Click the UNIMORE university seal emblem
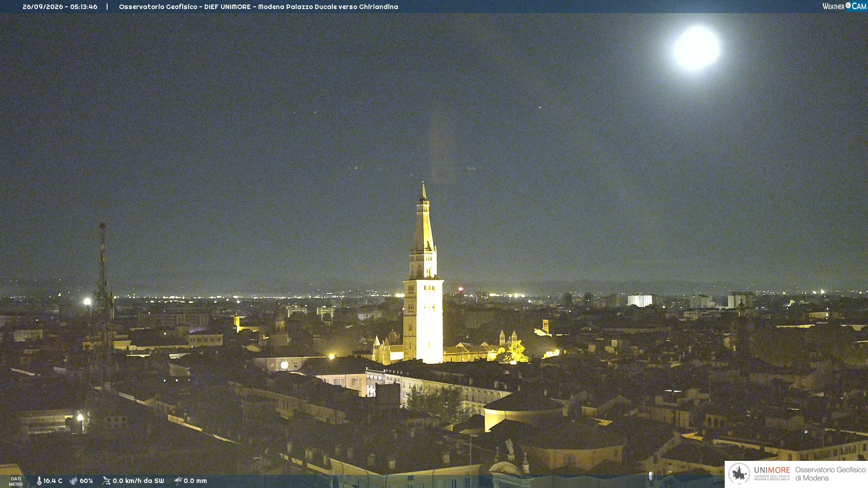868x488 pixels. (x=739, y=474)
